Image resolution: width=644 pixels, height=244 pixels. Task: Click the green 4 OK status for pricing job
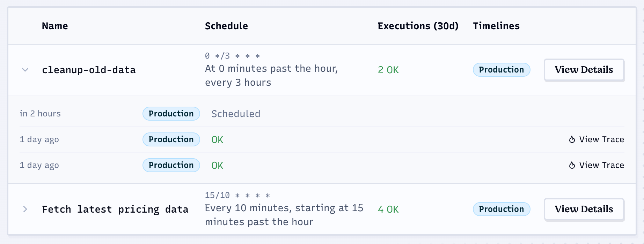click(388, 209)
